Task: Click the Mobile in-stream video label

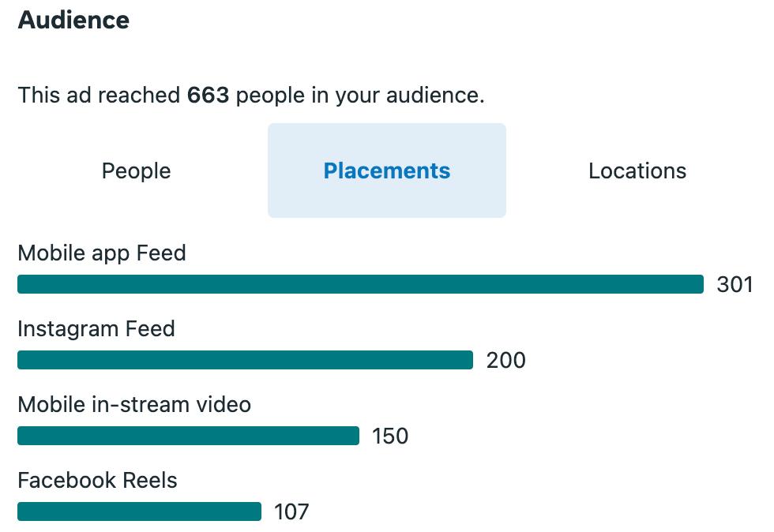Action: point(134,405)
